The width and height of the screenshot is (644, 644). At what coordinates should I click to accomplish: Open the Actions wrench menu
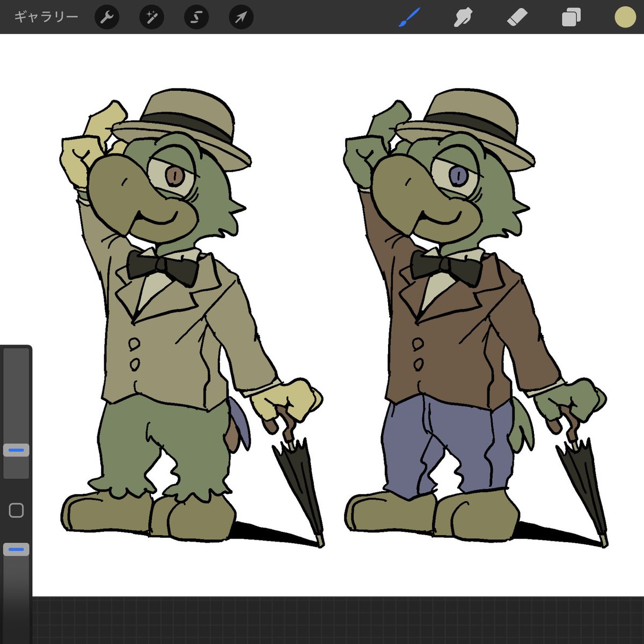[x=107, y=18]
